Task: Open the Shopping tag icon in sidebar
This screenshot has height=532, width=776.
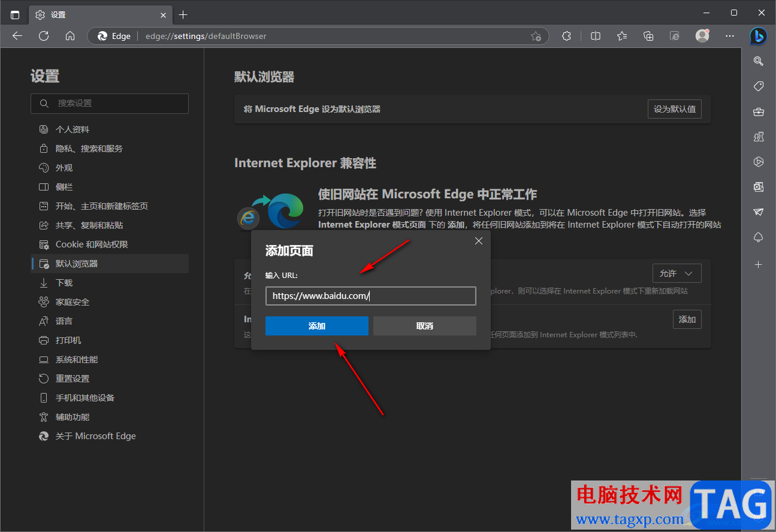Action: 758,86
